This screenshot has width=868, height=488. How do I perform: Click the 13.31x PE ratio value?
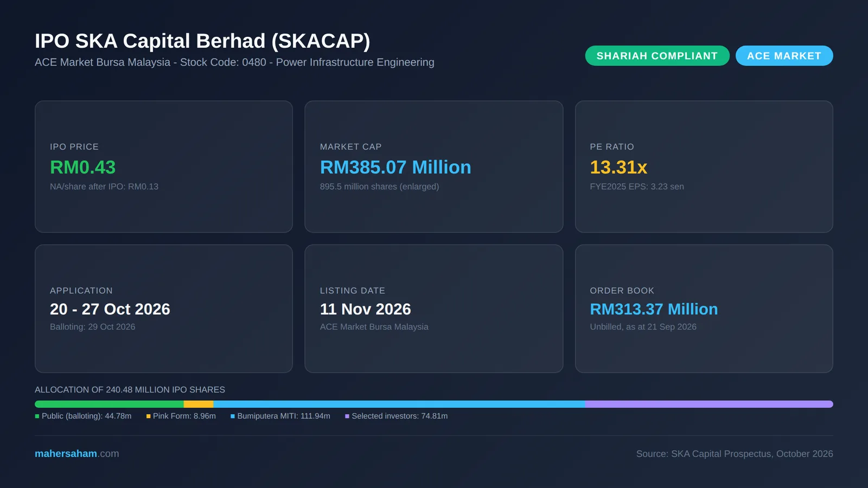[x=618, y=168]
